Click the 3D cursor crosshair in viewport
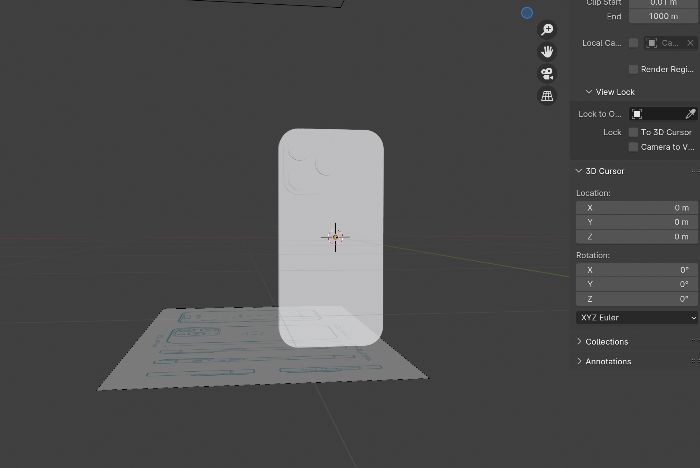The image size is (700, 468). [335, 237]
